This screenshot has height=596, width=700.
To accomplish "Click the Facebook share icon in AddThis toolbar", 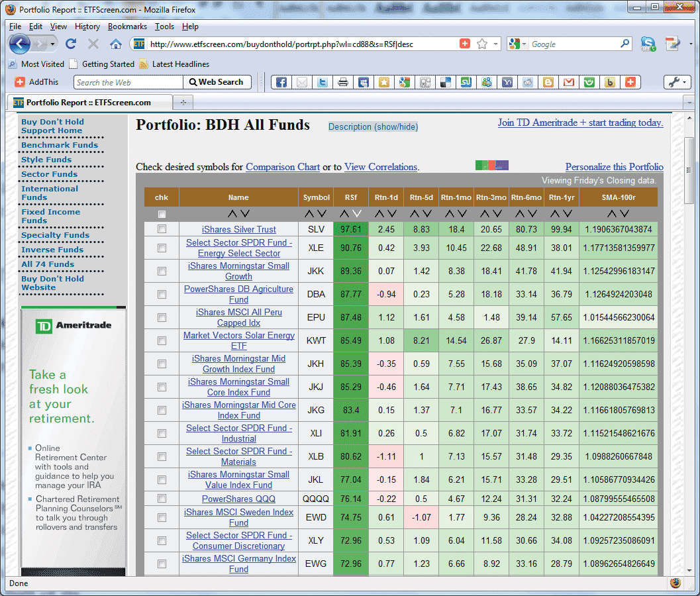I will coord(281,83).
